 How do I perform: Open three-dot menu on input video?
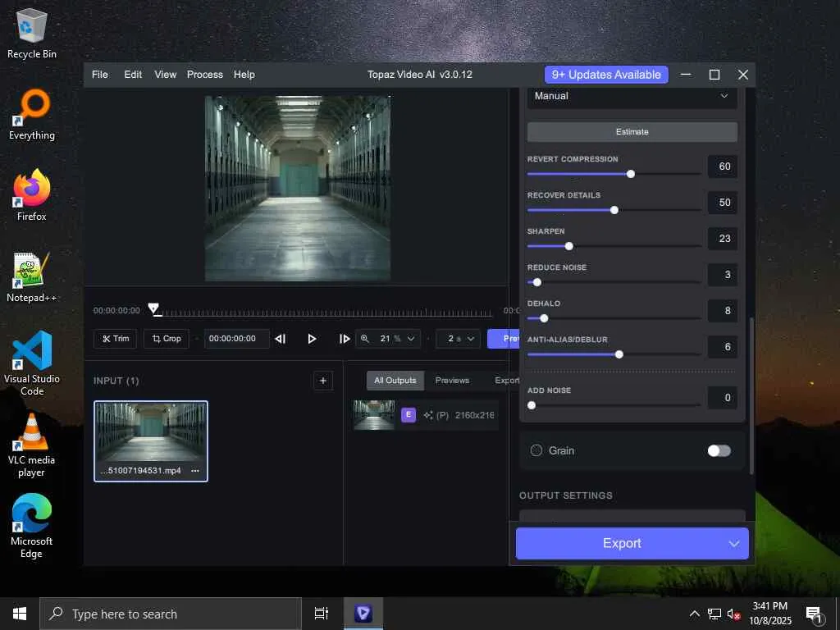coord(195,471)
